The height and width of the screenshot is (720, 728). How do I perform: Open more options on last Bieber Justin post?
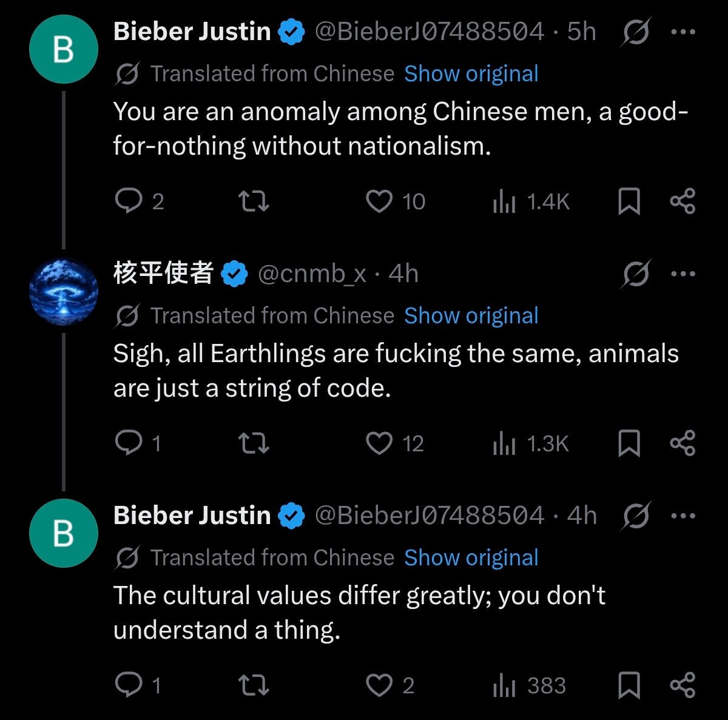pos(683,516)
